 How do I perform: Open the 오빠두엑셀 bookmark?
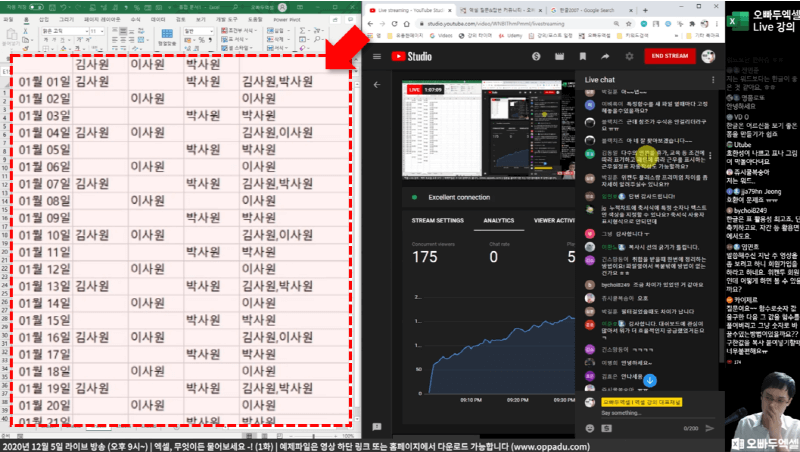(595, 36)
